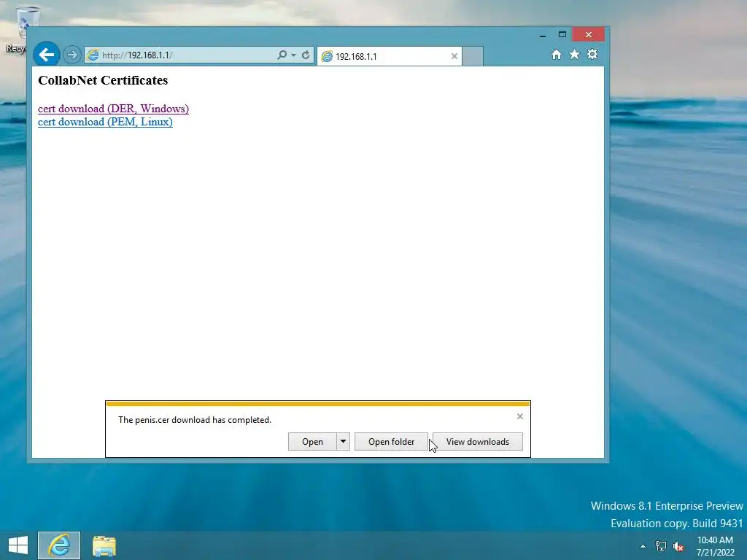
Task: Open File Explorer from the taskbar
Action: coord(104,545)
